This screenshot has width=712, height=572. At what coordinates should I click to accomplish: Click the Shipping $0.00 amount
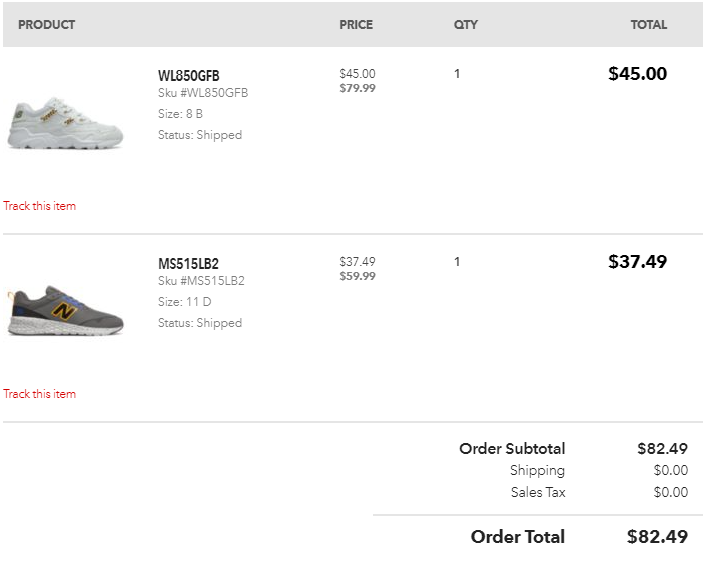point(671,470)
